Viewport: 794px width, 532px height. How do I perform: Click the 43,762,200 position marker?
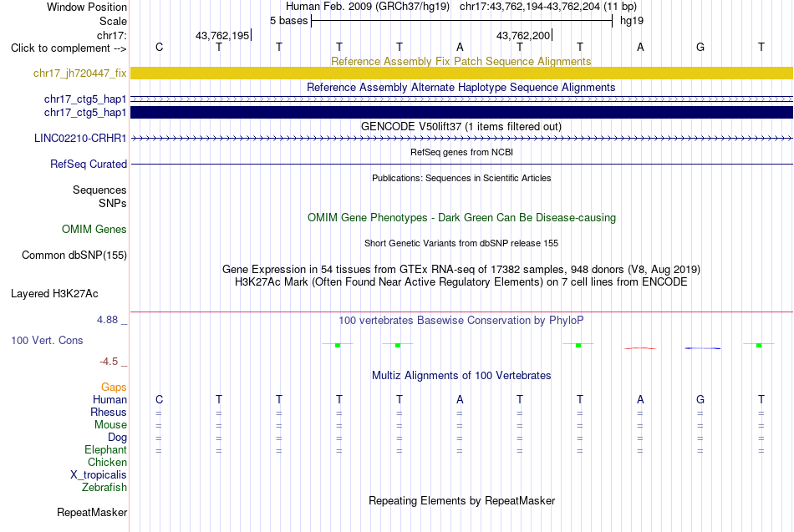(524, 35)
